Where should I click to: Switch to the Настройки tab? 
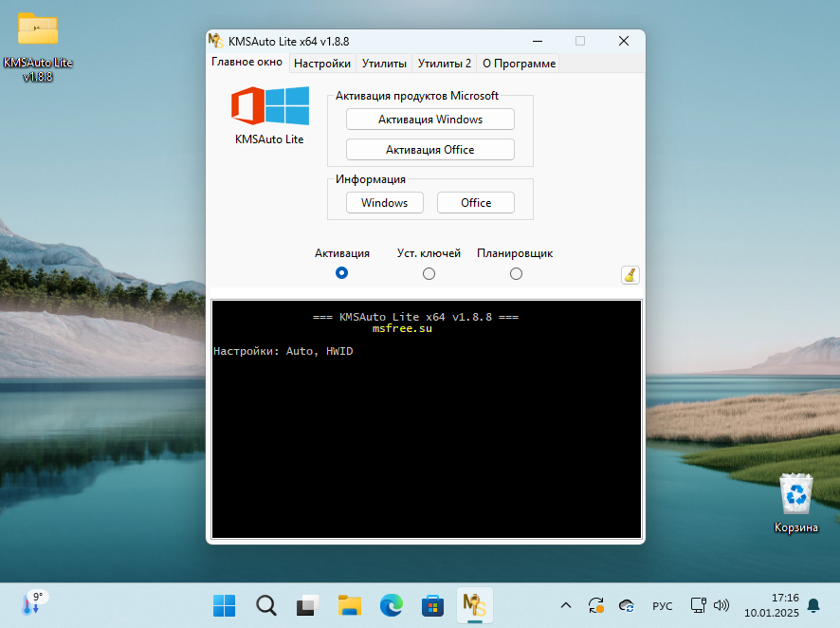(x=321, y=63)
